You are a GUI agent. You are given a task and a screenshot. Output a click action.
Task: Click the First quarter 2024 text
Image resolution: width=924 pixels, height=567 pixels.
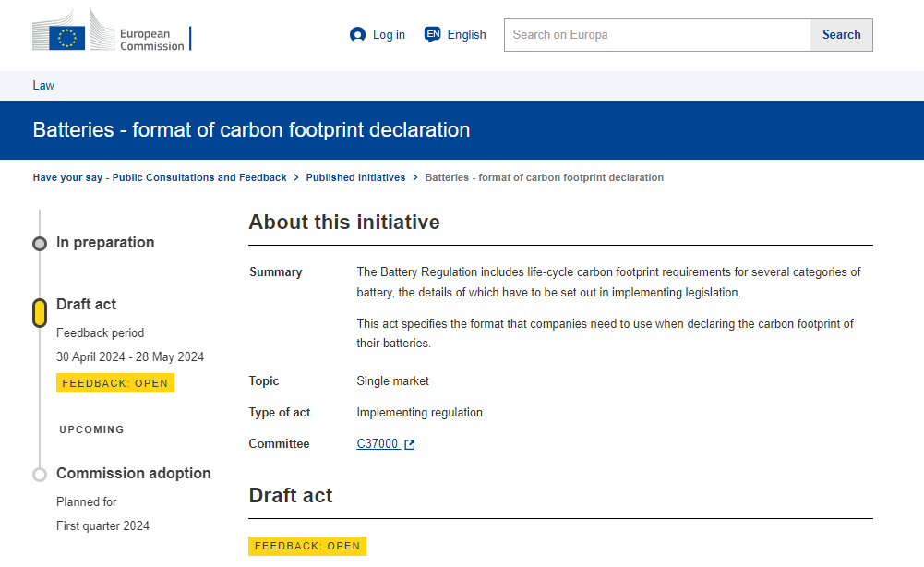click(103, 525)
